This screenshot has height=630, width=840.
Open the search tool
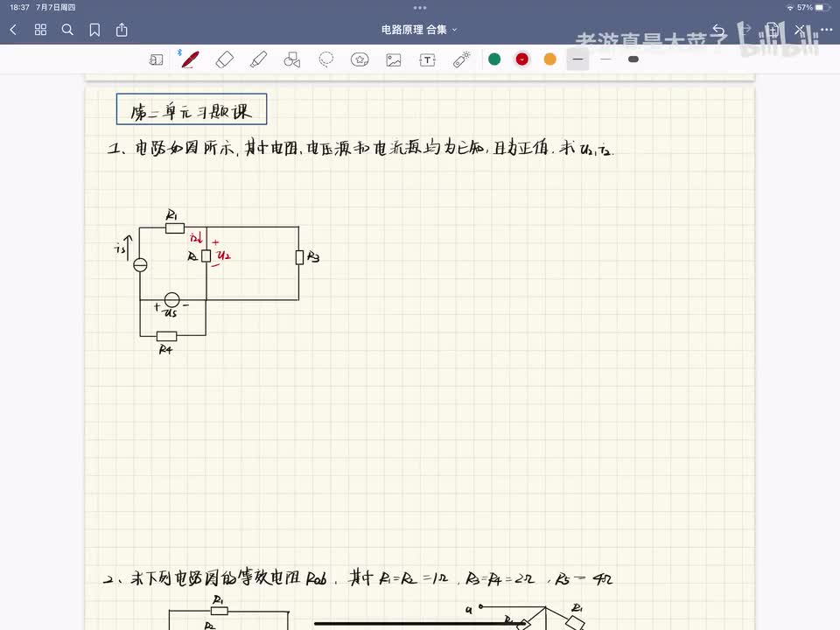coord(67,30)
